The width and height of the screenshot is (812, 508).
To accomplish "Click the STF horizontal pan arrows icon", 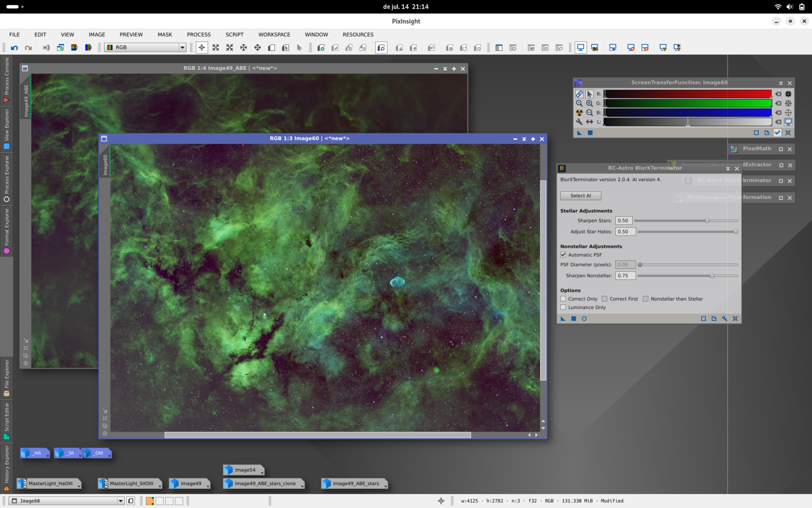I will click(x=589, y=122).
